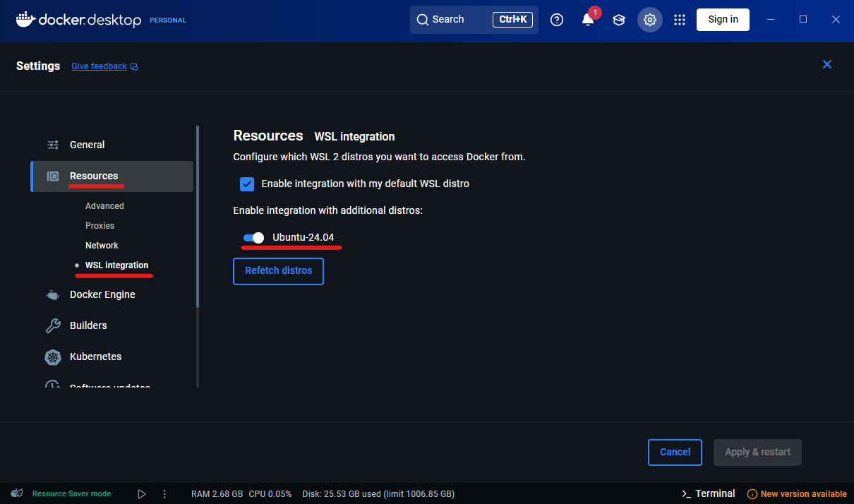Click the Sign in button
Screen dimensions: 854x504
(723, 20)
